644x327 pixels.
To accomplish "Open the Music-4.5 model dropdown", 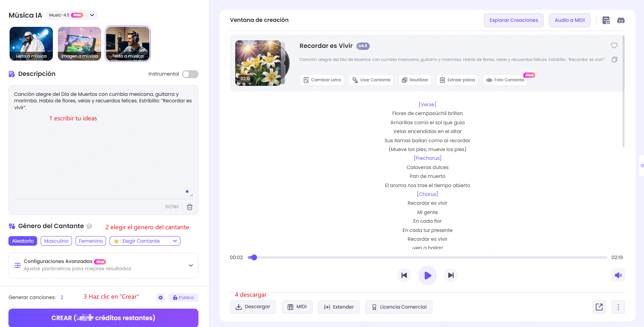I will point(72,15).
